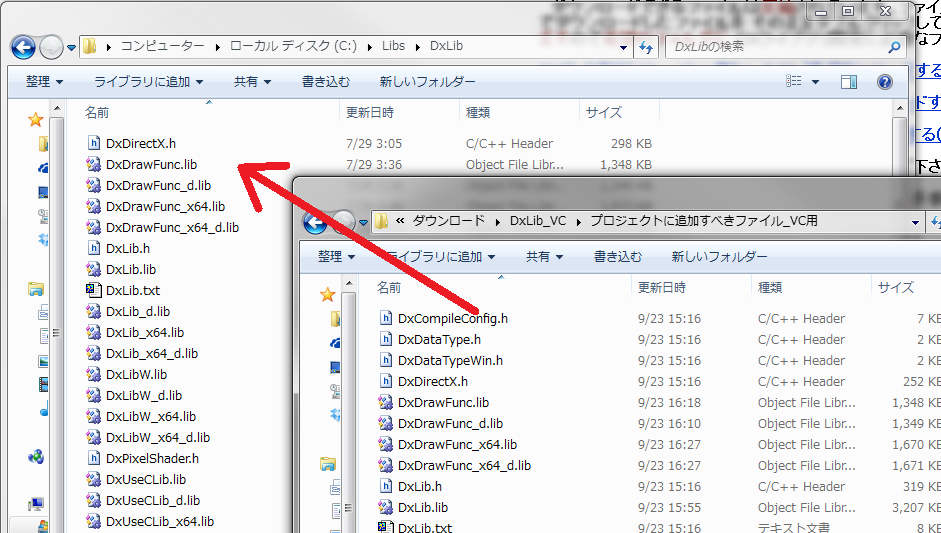Open Help icon in DxLib window

[885, 82]
